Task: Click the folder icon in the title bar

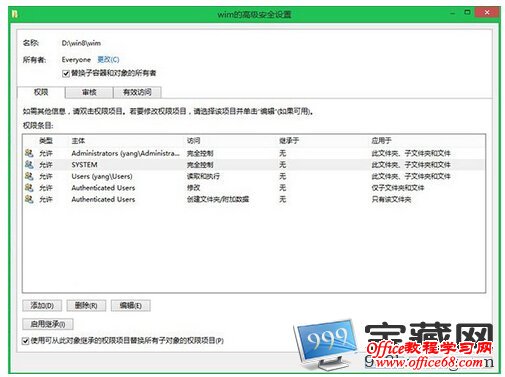Action: tap(14, 14)
